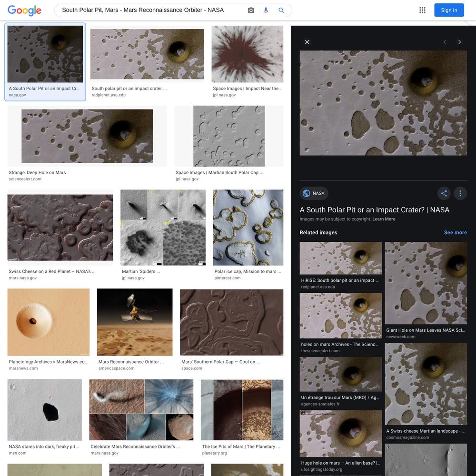The width and height of the screenshot is (476, 476).
Task: Open 'The Ice Pits of Mars' planetary.org image
Action: click(242, 409)
